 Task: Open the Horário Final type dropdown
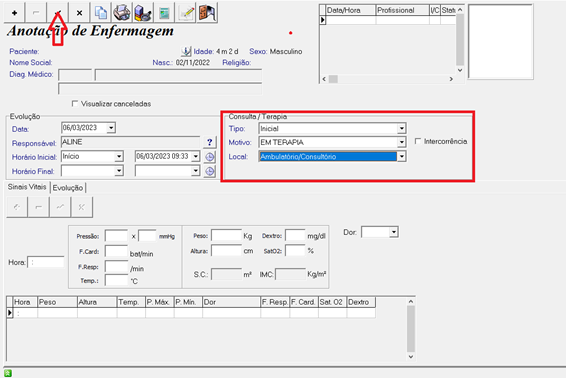point(119,171)
